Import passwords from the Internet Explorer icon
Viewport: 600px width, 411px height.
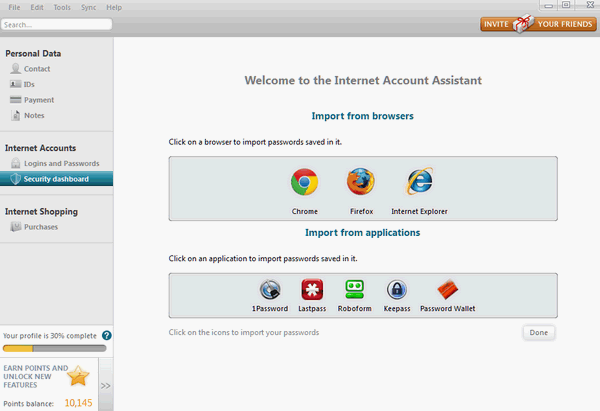pyautogui.click(x=420, y=181)
